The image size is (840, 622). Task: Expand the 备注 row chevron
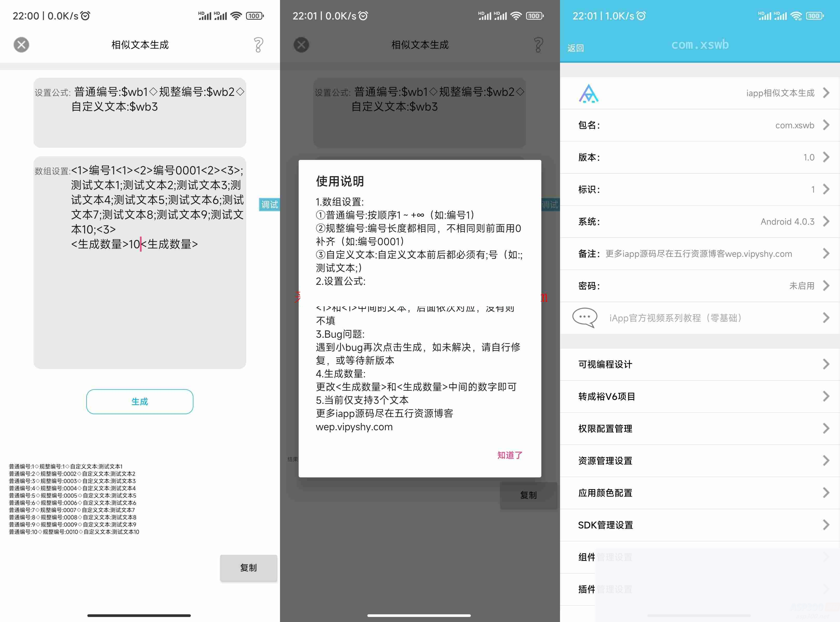pyautogui.click(x=827, y=253)
